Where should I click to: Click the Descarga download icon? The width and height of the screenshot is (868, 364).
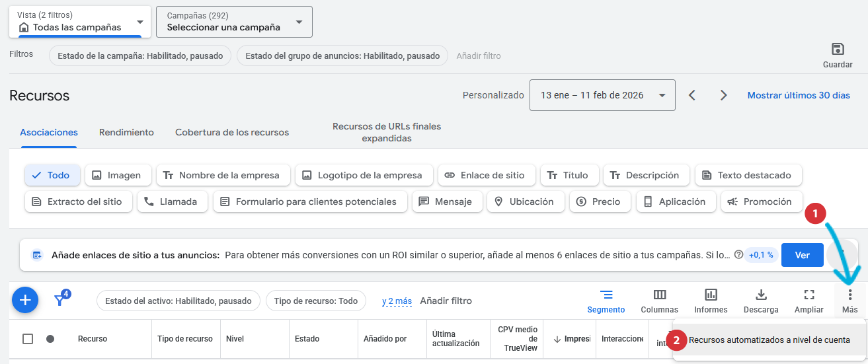(x=761, y=301)
